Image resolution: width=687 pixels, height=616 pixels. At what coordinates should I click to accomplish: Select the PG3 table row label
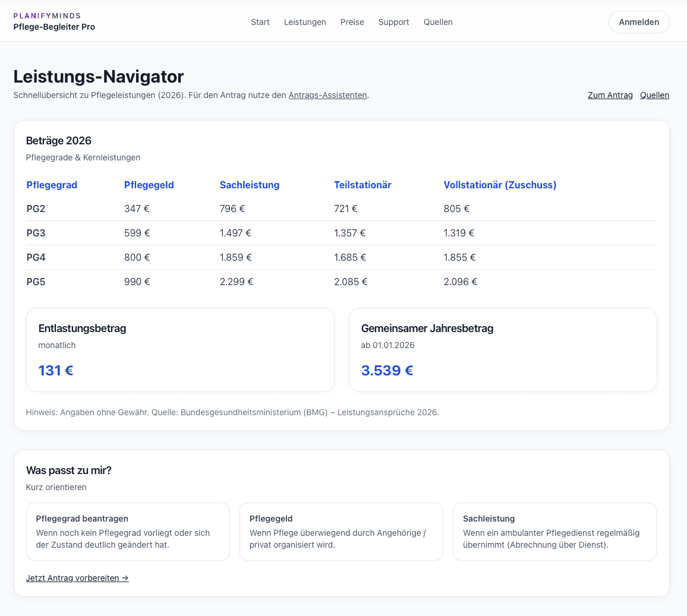pos(36,233)
